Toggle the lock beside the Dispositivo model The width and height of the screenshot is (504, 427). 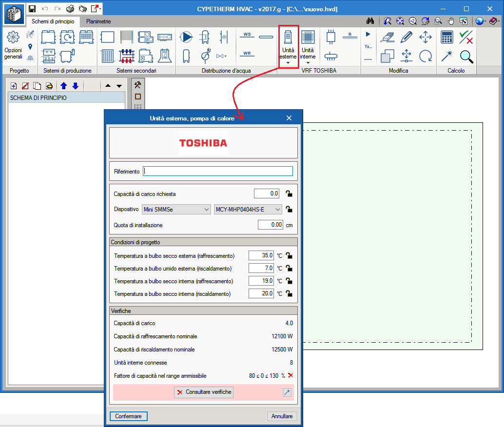[289, 209]
